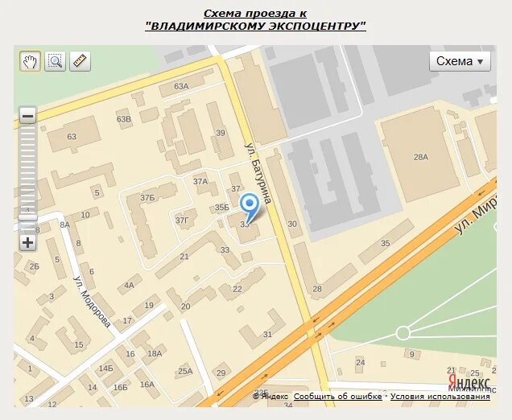512x420 pixels.
Task: Click building label 2Б
Action: (35, 266)
